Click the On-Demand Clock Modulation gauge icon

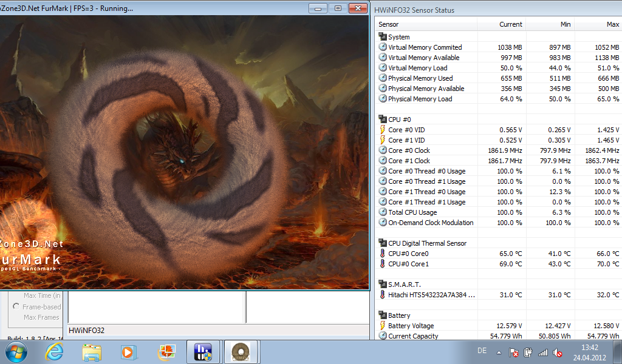383,222
